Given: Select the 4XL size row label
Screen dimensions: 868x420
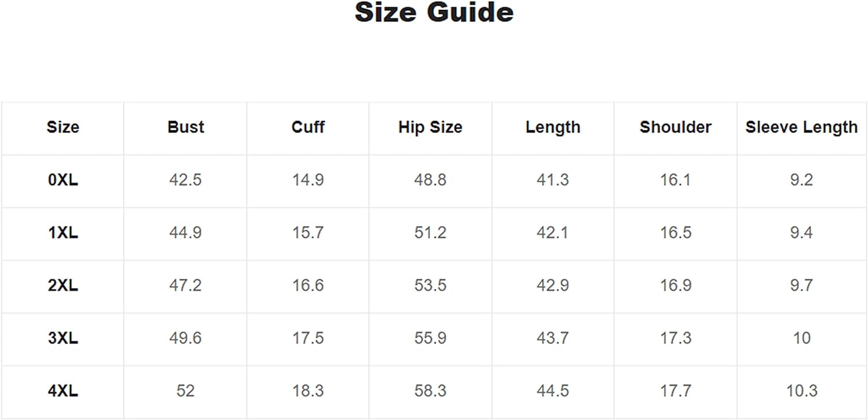Looking at the screenshot, I should 62,391.
